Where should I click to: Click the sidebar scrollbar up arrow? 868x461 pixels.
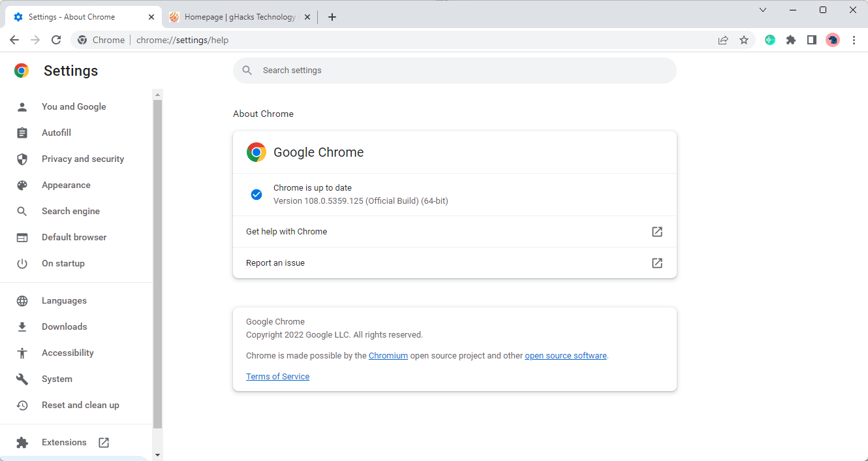click(157, 95)
